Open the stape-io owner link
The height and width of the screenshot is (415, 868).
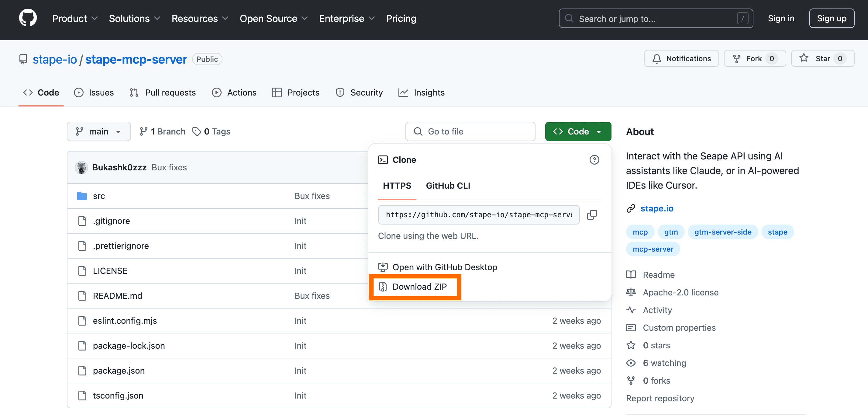[x=55, y=59]
